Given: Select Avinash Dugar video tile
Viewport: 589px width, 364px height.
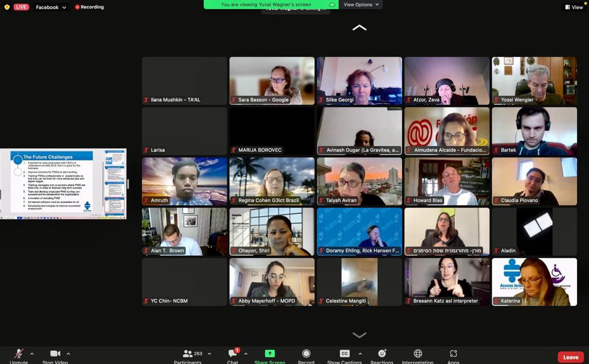Looking at the screenshot, I should (x=359, y=131).
